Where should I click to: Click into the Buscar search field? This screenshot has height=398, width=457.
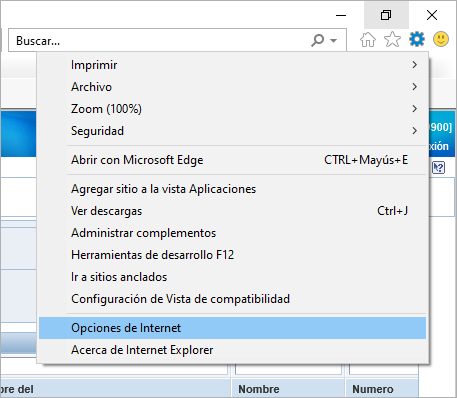coord(160,41)
